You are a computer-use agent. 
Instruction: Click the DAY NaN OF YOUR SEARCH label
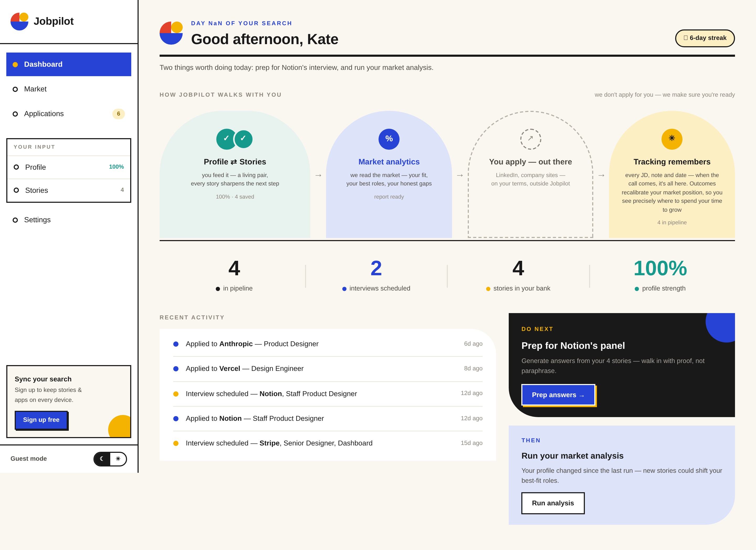pyautogui.click(x=241, y=23)
